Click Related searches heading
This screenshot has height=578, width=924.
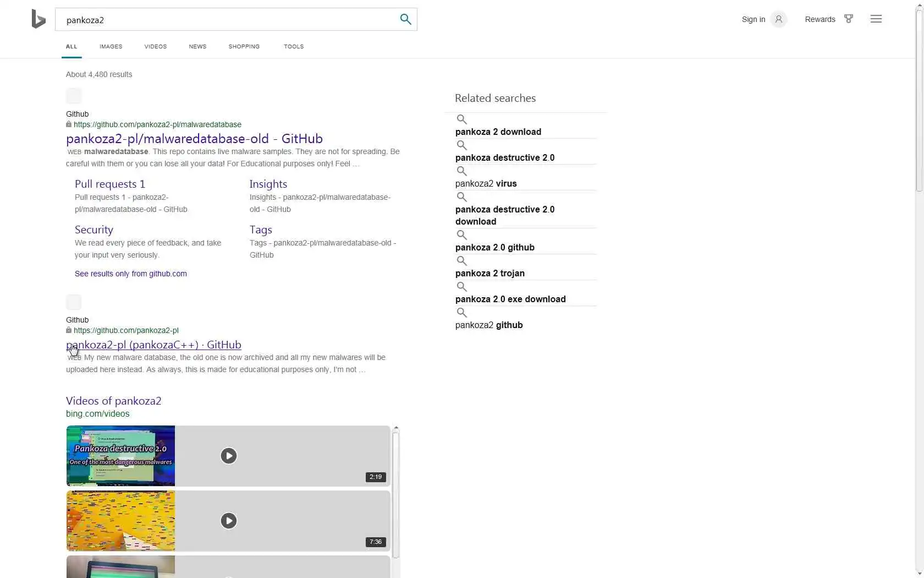(495, 98)
